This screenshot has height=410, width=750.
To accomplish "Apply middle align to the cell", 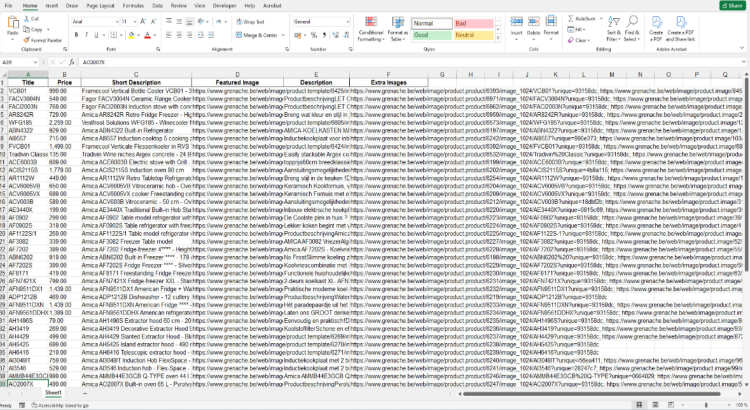I will point(179,22).
